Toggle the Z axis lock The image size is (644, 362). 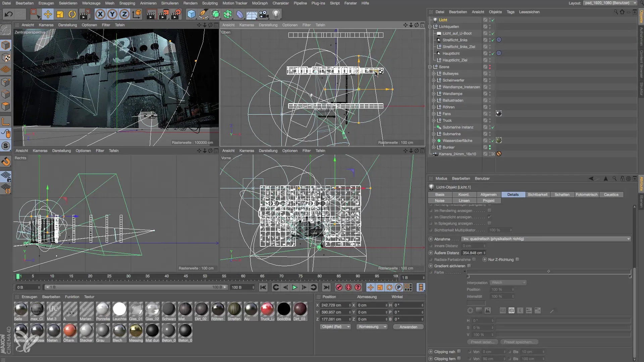[124, 14]
